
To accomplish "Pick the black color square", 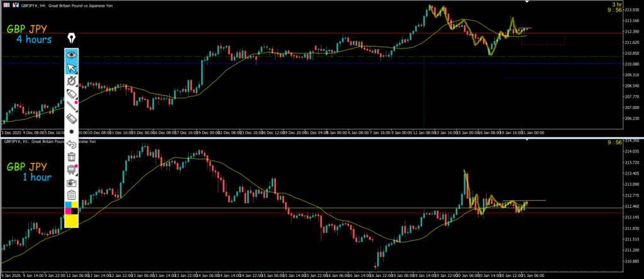I will [x=75, y=211].
